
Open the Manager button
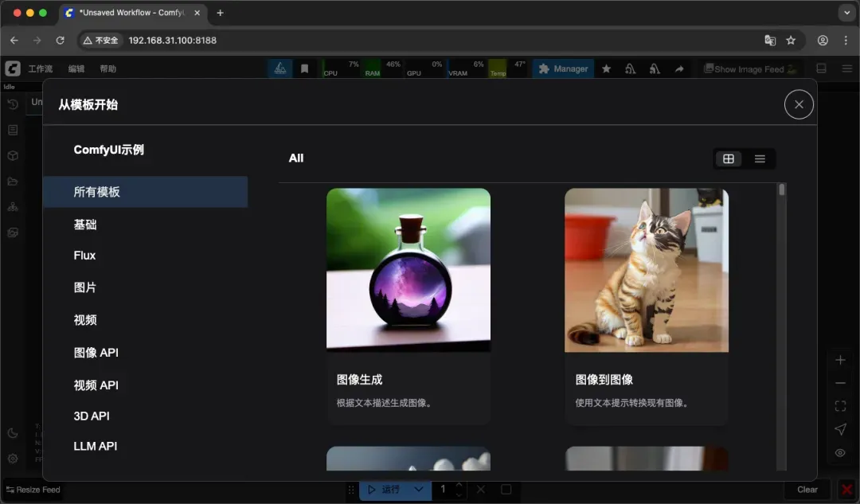[x=563, y=68]
